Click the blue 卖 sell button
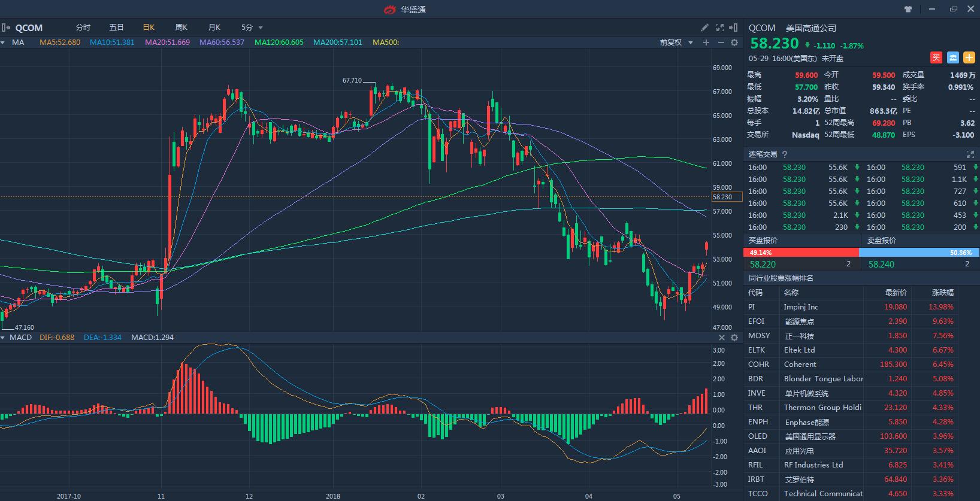Viewport: 980px width, 501px height. [x=952, y=58]
